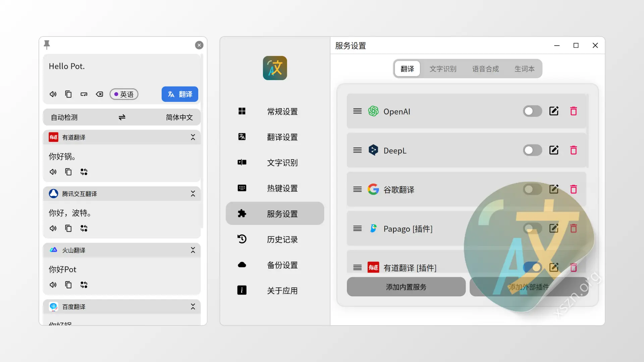Select 历史记录 from the sidebar menu
Viewport: 644px width, 362px height.
pos(282,239)
